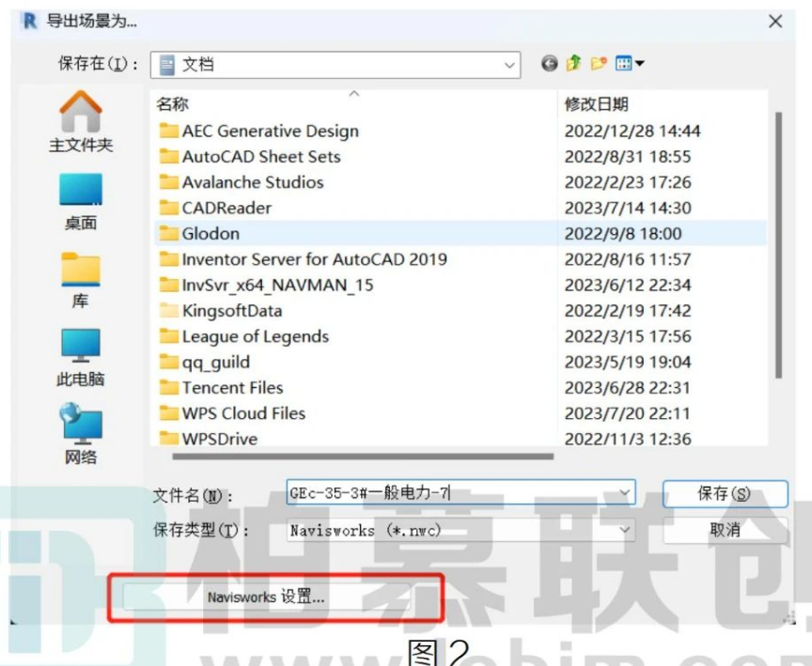Sort by the 修改日期 column header
Image resolution: width=812 pixels, height=666 pixels.
(x=596, y=104)
